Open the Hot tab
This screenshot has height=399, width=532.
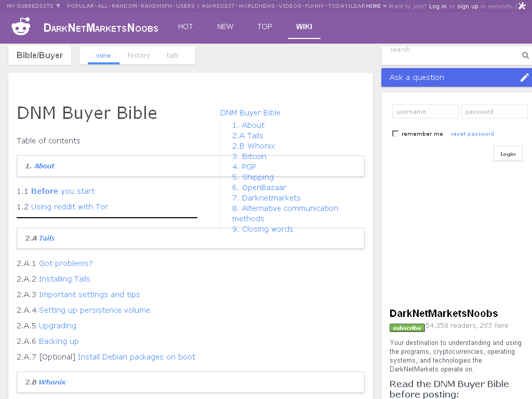[x=185, y=27]
